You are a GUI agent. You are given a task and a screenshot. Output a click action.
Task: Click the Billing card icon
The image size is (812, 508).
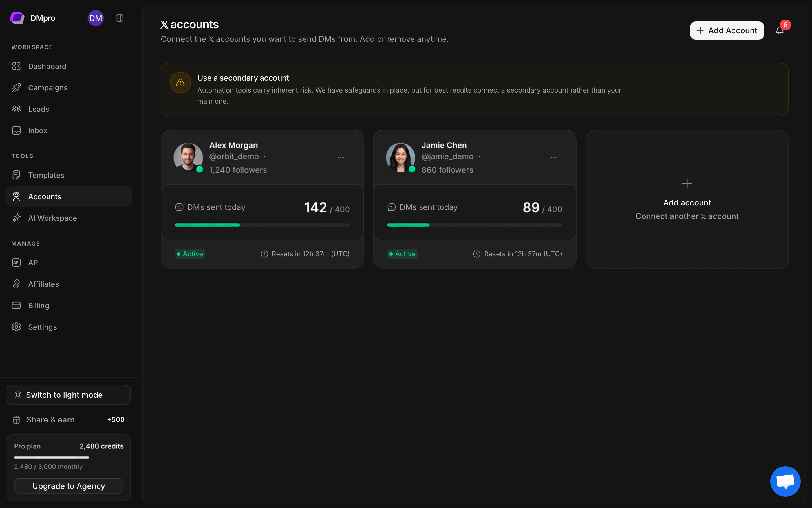point(16,305)
